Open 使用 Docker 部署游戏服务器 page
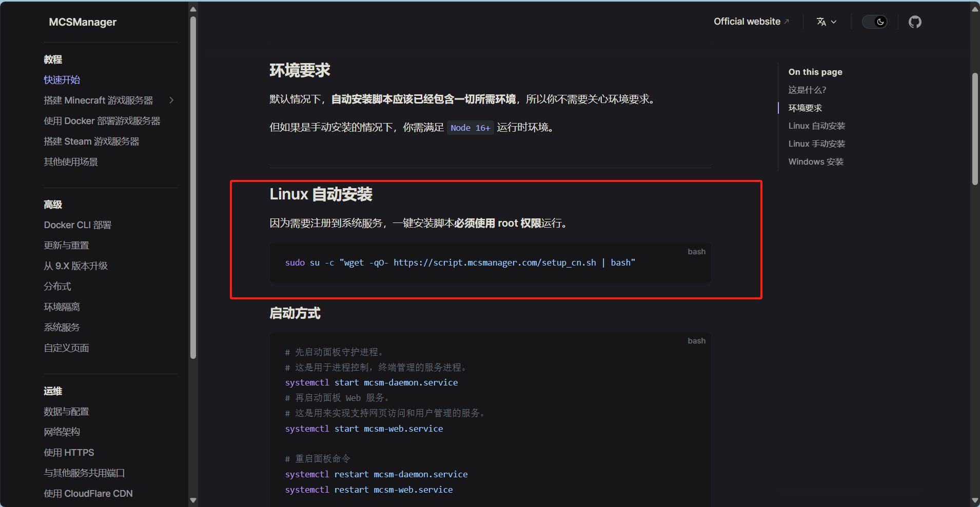The image size is (980, 507). tap(102, 121)
